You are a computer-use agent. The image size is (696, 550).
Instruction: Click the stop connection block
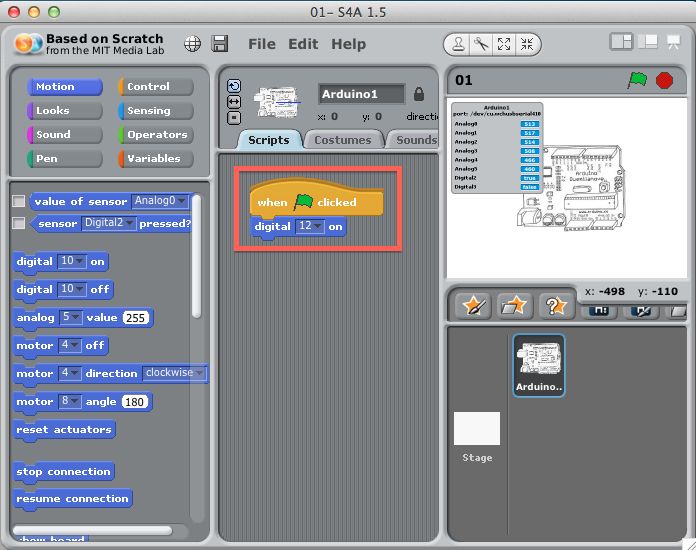point(63,471)
